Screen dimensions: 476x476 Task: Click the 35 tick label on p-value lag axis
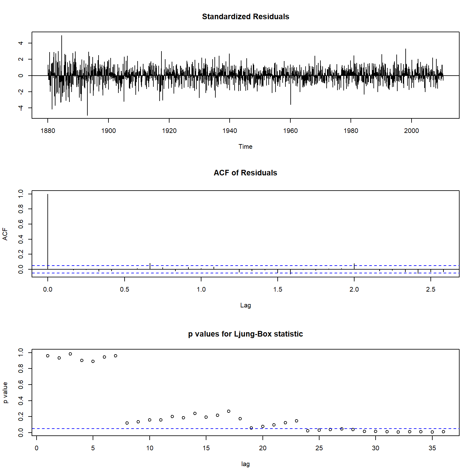432,448
